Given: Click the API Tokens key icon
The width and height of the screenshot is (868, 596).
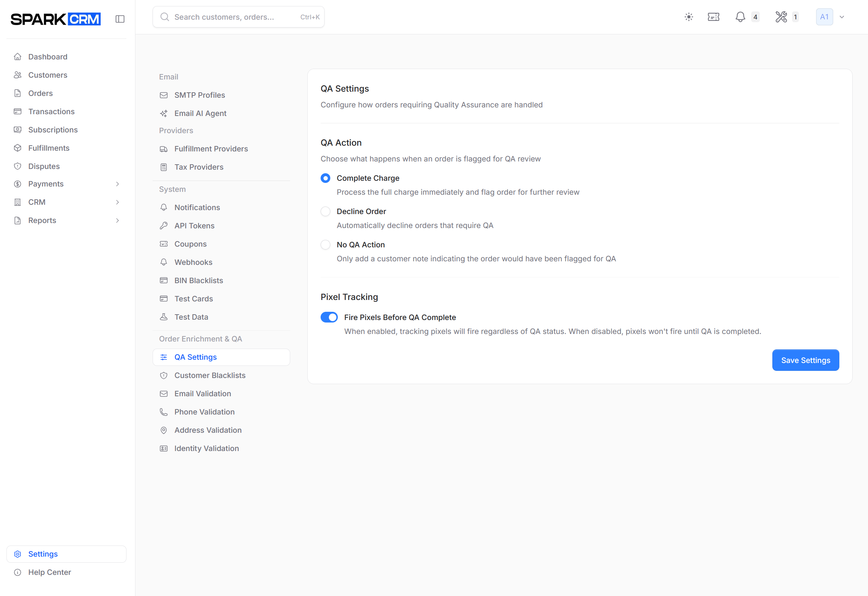Looking at the screenshot, I should pyautogui.click(x=164, y=226).
